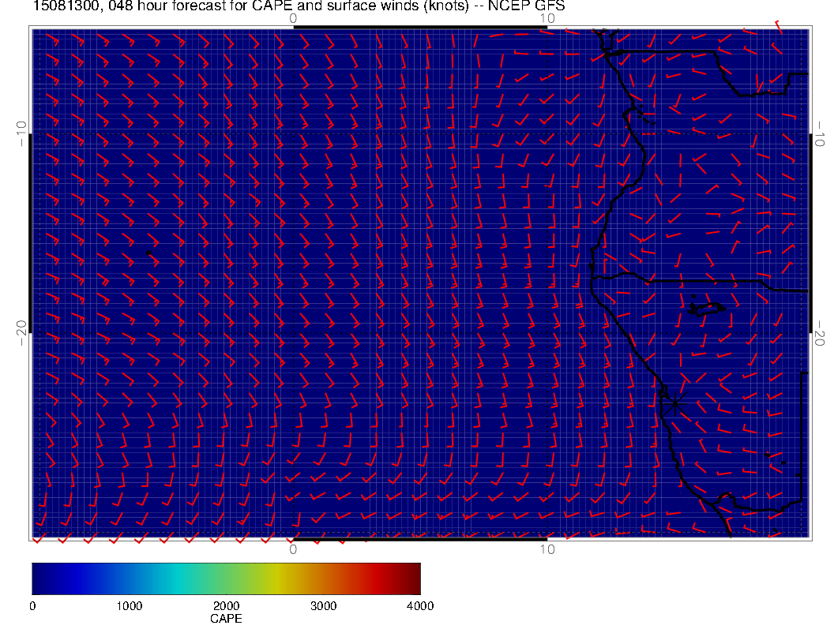Click the colorbar tick label 2000
The image size is (834, 644).
[226, 605]
